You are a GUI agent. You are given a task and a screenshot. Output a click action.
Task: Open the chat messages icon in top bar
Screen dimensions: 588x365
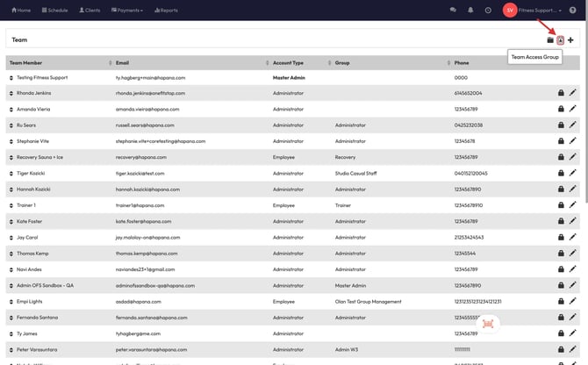tap(453, 10)
